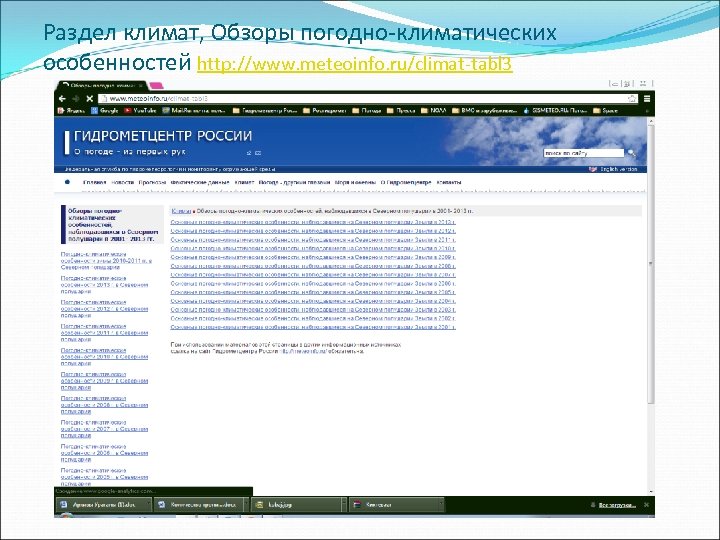Open the 2007 review link in main list
This screenshot has height=540, width=720.
[x=313, y=275]
